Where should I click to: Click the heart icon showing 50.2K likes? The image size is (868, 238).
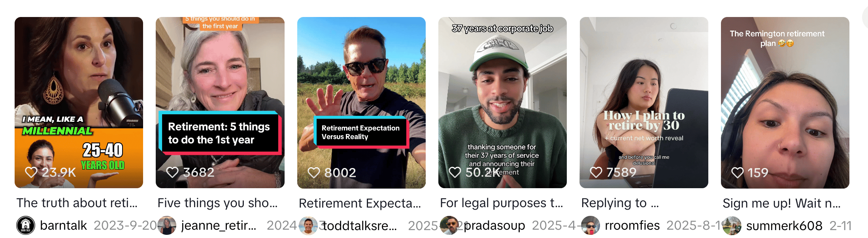[x=455, y=172]
